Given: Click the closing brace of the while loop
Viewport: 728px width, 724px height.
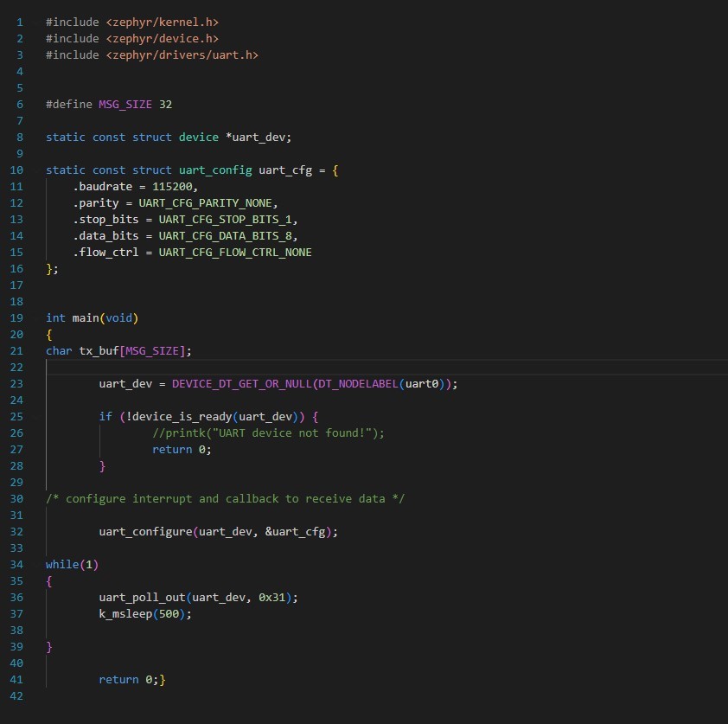Looking at the screenshot, I should pyautogui.click(x=49, y=647).
